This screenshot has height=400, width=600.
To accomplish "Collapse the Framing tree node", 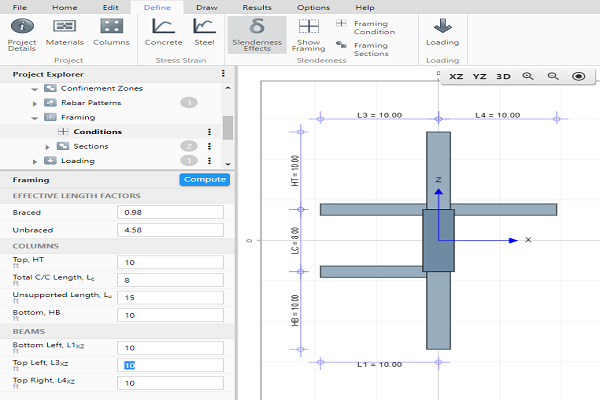I will click(35, 117).
